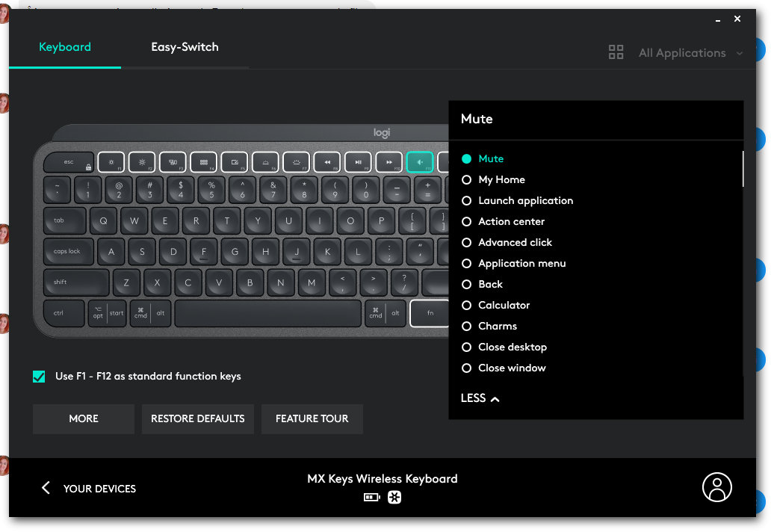The height and width of the screenshot is (532, 771).
Task: Switch to the Keyboard tab
Action: coord(65,47)
